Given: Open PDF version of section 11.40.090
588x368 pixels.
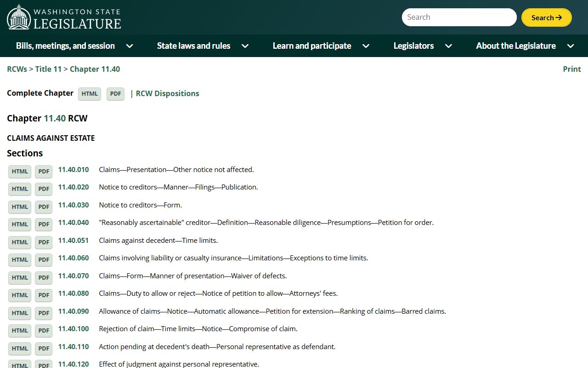Looking at the screenshot, I should (x=44, y=313).
